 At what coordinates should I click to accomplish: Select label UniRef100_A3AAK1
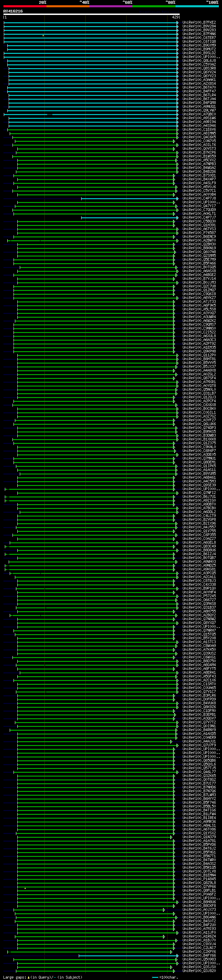(199, 80)
